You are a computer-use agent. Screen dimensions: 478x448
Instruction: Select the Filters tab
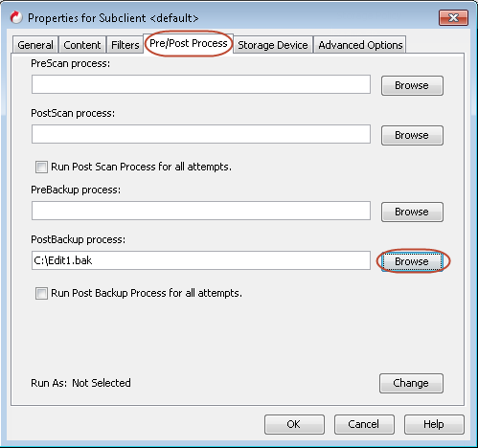pos(125,45)
